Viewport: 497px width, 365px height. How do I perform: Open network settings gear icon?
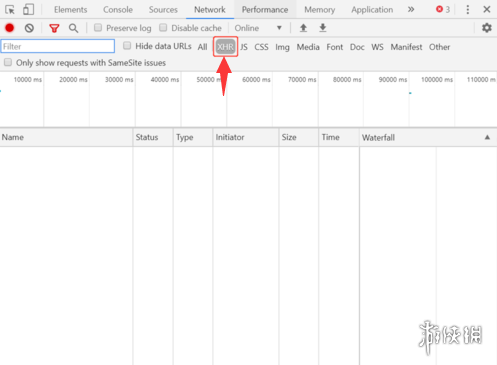[487, 28]
